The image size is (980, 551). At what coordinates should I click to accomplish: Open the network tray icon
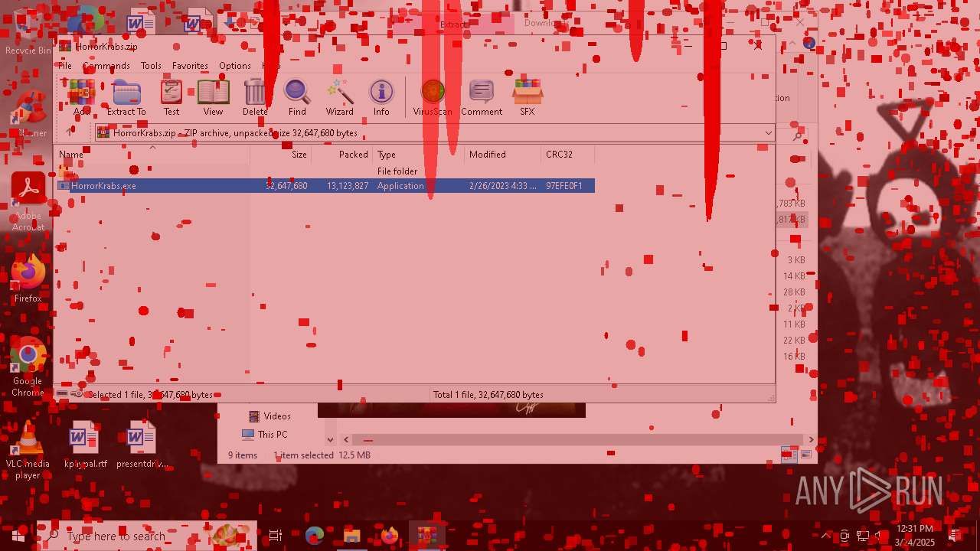coord(863,536)
